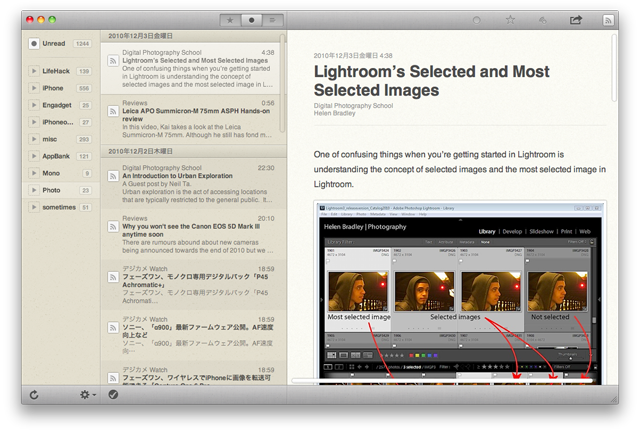
Task: Refresh feeds with reload icon
Action: pyautogui.click(x=34, y=395)
